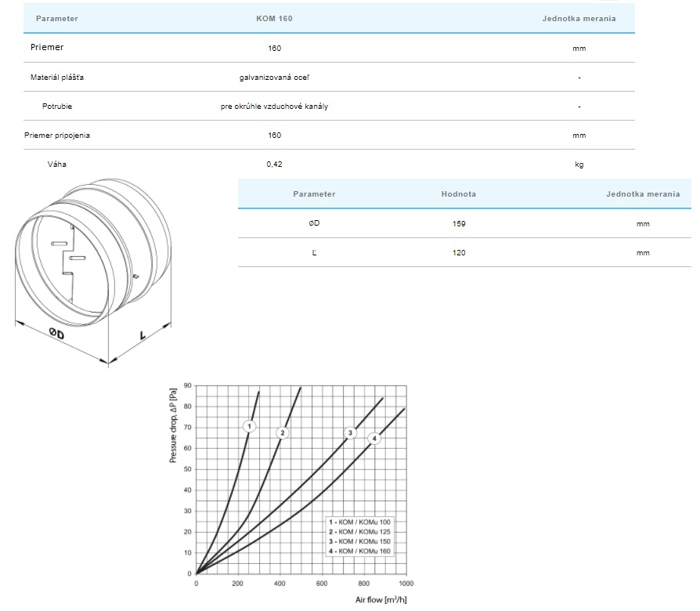Click the 'KOM 160' column header
The image size is (700, 611).
point(274,18)
